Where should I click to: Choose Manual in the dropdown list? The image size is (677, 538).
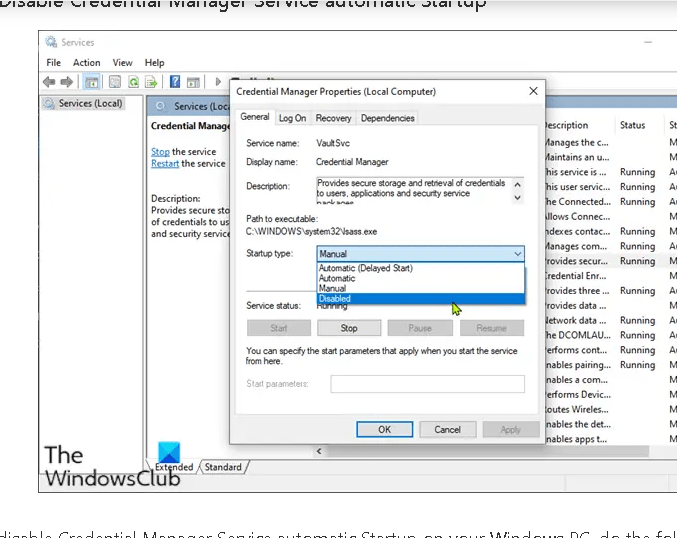tap(421, 288)
